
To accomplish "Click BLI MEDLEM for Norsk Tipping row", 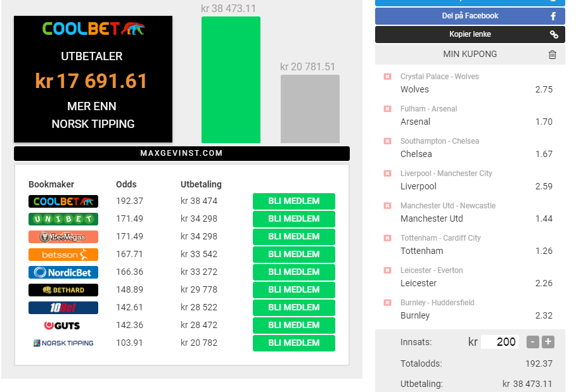I will click(x=294, y=343).
